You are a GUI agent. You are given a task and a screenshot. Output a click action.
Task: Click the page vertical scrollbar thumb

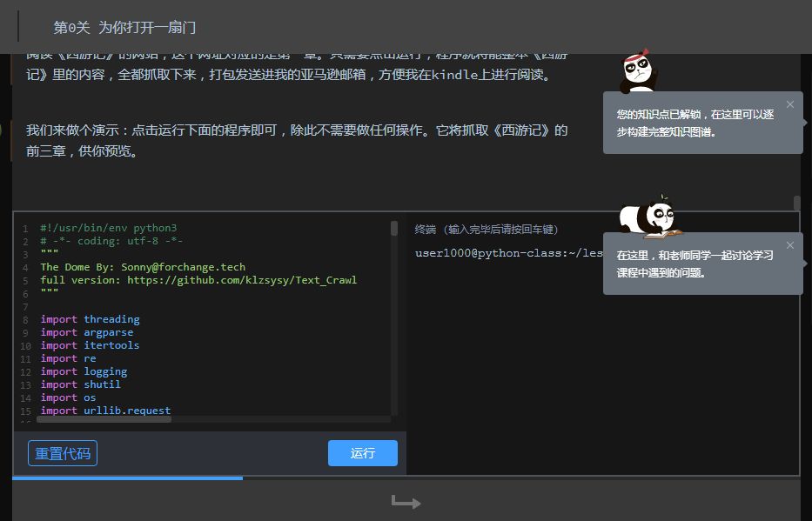click(797, 203)
